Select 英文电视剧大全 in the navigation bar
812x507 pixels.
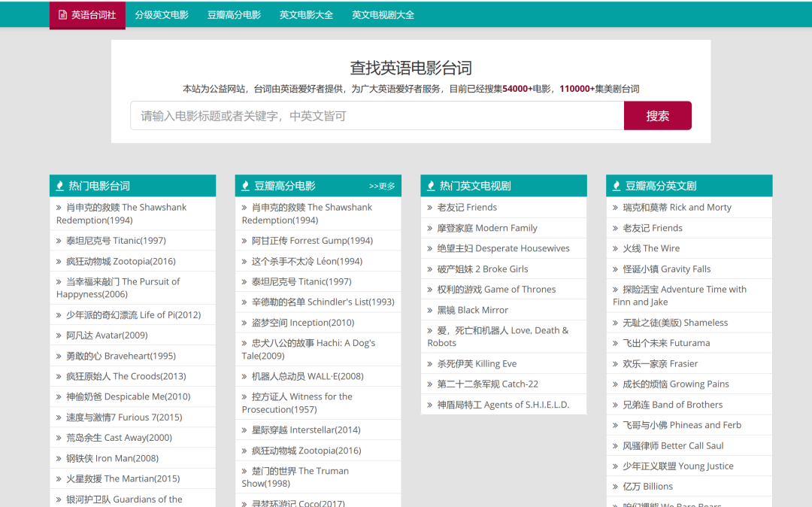(x=383, y=15)
